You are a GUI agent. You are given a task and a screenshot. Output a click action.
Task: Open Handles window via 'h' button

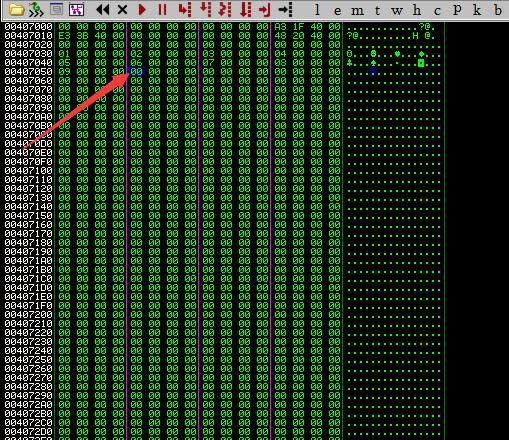click(x=417, y=10)
